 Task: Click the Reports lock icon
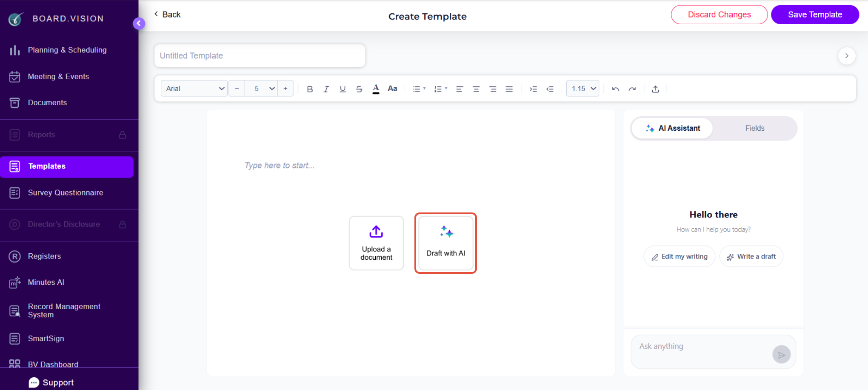pyautogui.click(x=123, y=135)
